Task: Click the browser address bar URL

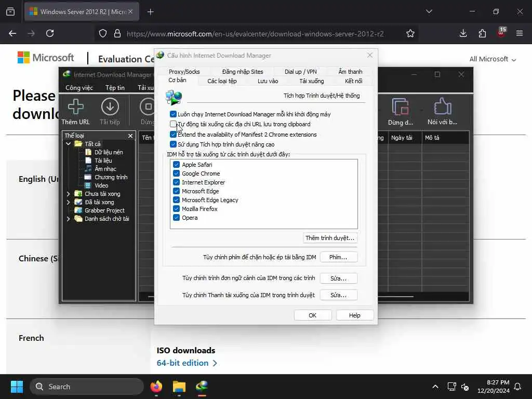Action: [255, 34]
